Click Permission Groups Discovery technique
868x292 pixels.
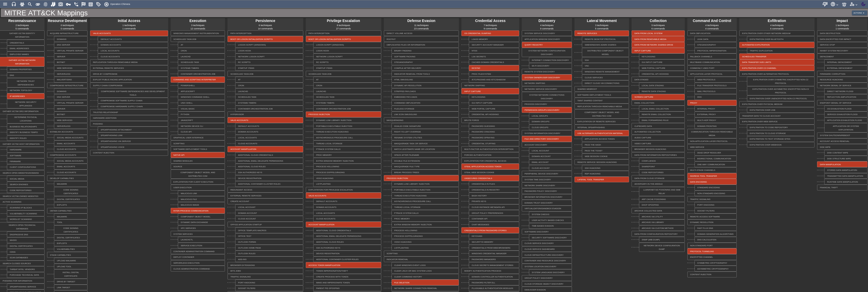pyautogui.click(x=547, y=110)
